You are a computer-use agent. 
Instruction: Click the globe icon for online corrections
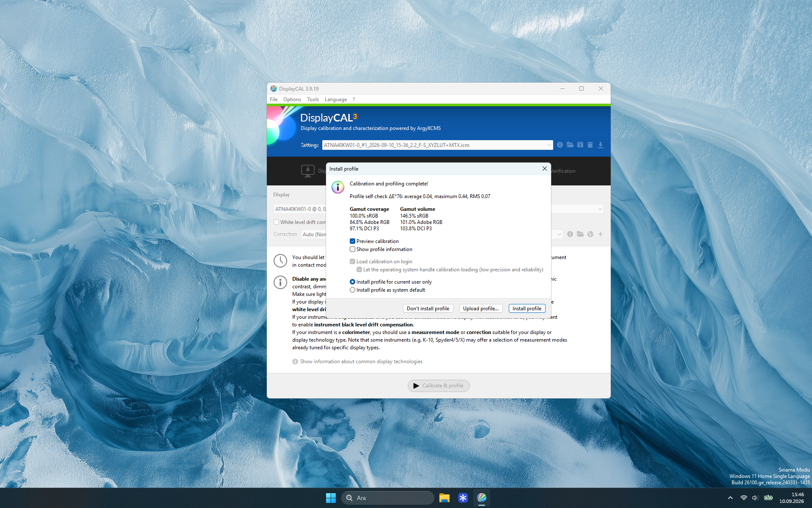click(590, 234)
